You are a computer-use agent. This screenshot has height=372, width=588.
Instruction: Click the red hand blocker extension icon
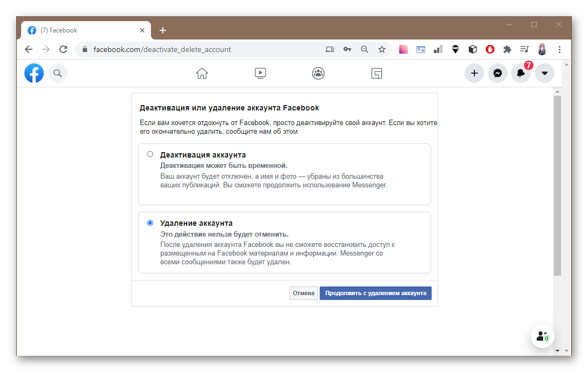click(490, 49)
